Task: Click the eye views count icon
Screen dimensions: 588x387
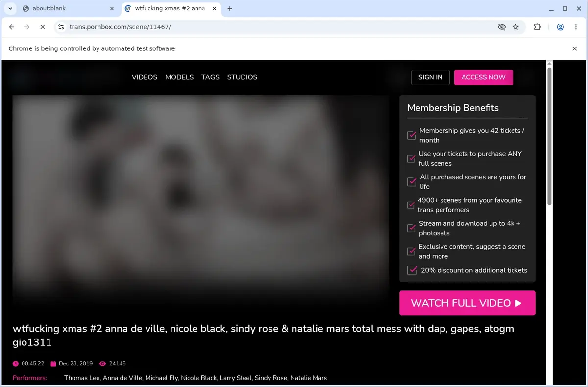Action: click(x=102, y=364)
